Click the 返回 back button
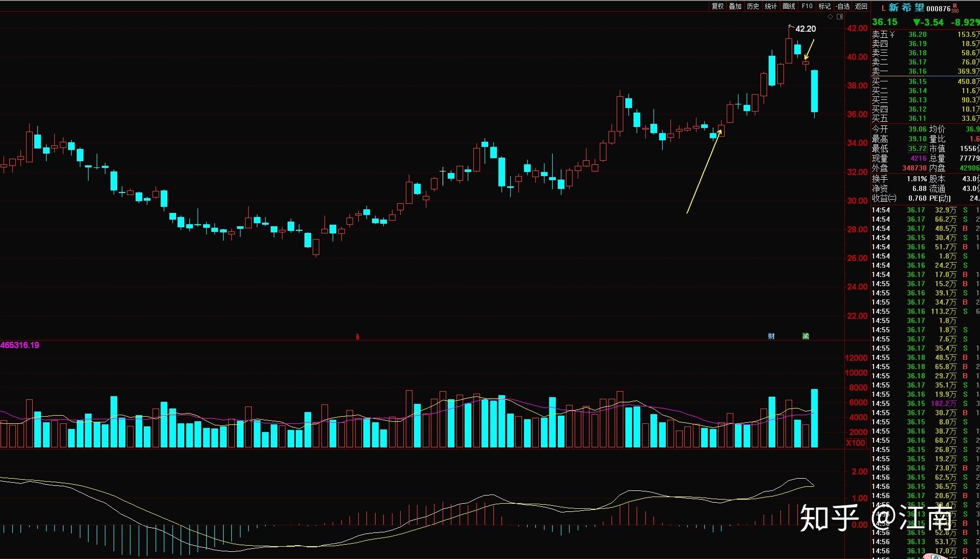The image size is (980, 559). pyautogui.click(x=861, y=6)
